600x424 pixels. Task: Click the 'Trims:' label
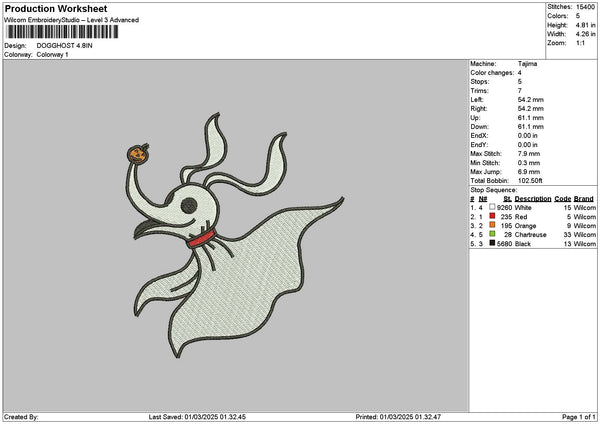(479, 91)
